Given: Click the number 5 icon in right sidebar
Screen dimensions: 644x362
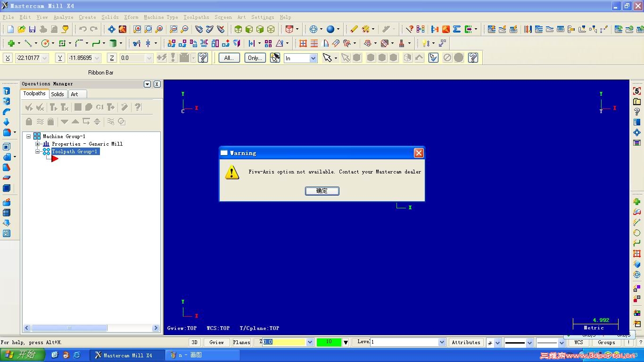Looking at the screenshot, I should (x=637, y=91).
